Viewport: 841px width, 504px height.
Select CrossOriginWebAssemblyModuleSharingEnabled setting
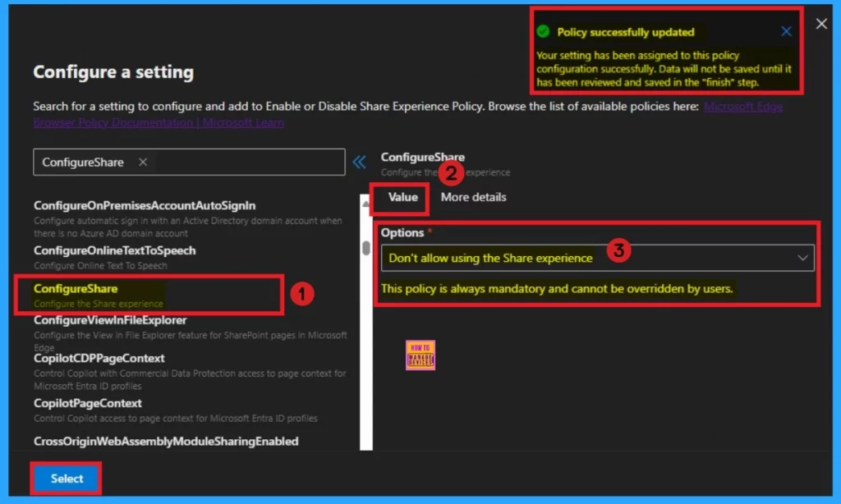point(166,442)
